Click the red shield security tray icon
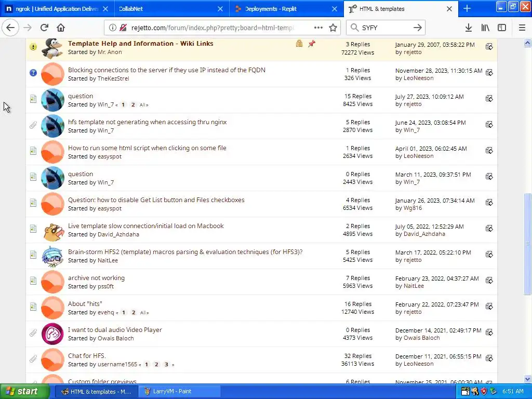 [x=484, y=391]
